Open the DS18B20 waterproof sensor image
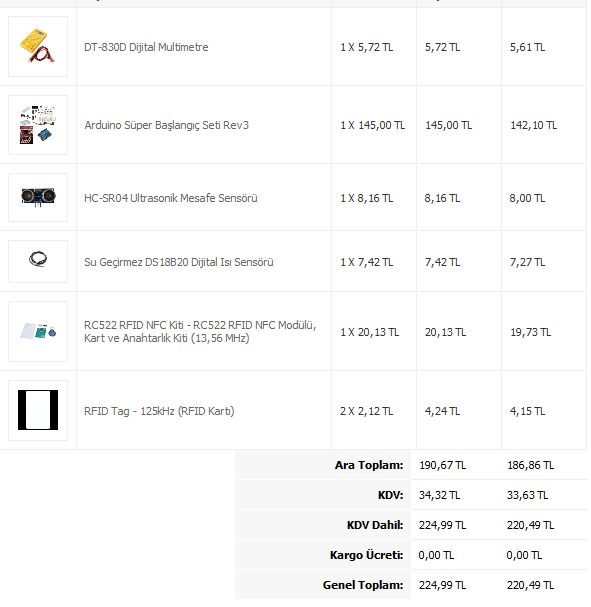 coord(38,261)
